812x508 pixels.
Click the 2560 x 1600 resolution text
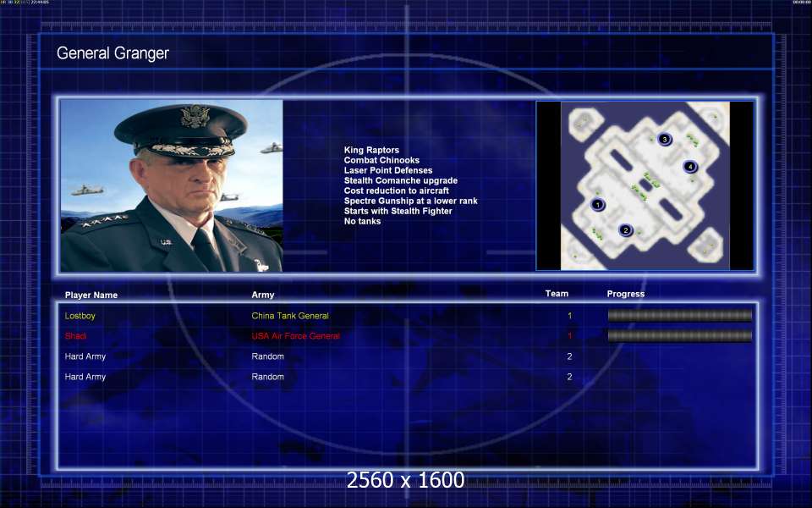405,480
